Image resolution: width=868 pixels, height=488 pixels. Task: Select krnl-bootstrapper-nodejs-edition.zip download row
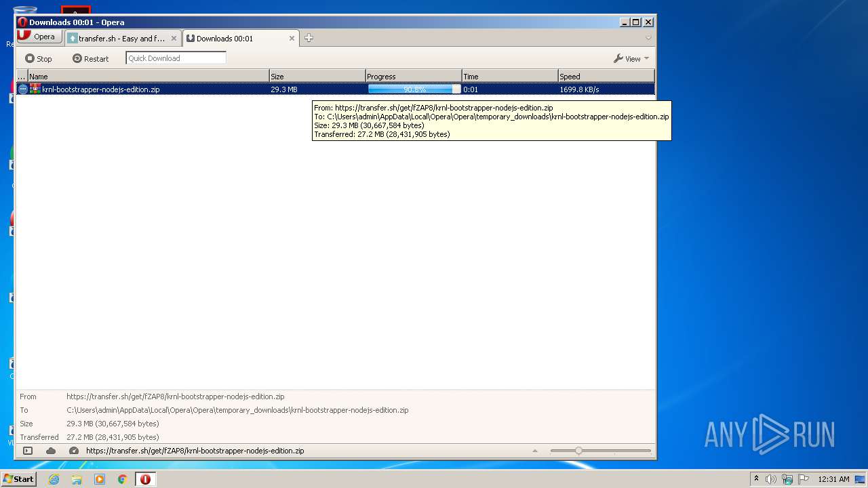[336, 89]
